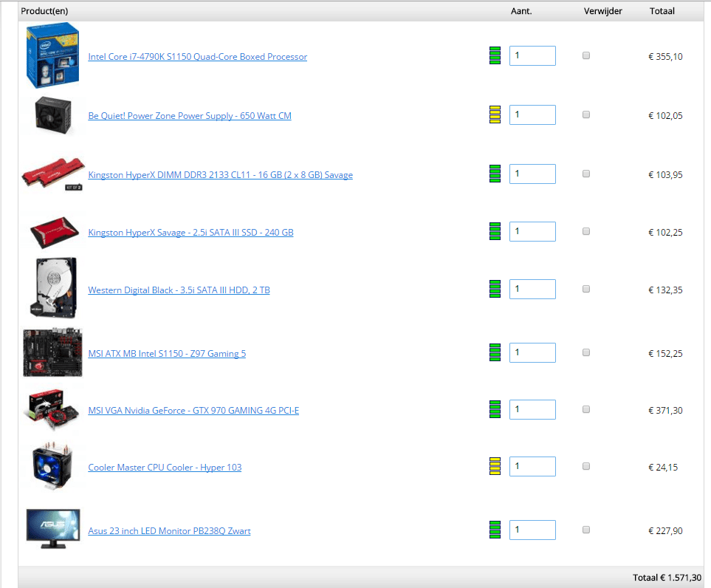
Task: Click stock indicator for Asus PB238Q monitor
Action: tap(495, 530)
